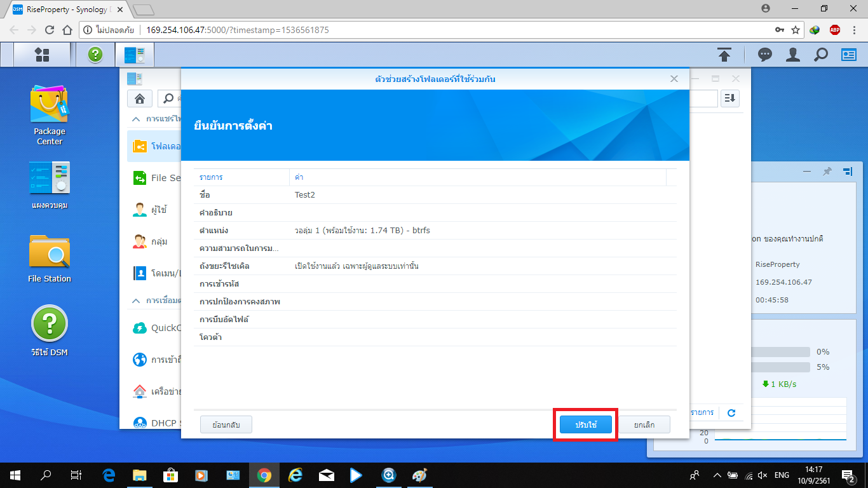This screenshot has width=868, height=488.
Task: Collapse the connectivity section chevron
Action: [135, 301]
